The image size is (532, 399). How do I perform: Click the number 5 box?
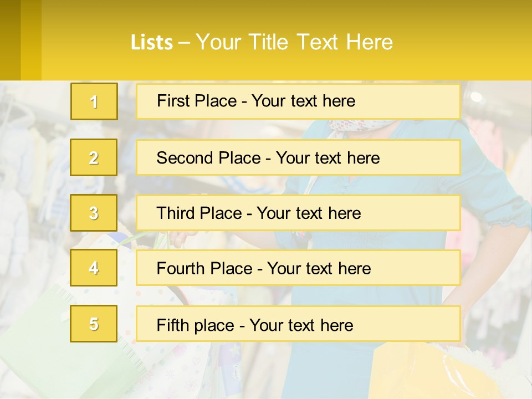coord(94,323)
